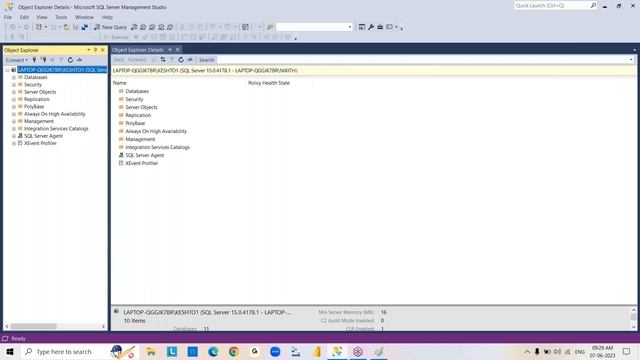Expand the Replication tree node

pos(14,99)
